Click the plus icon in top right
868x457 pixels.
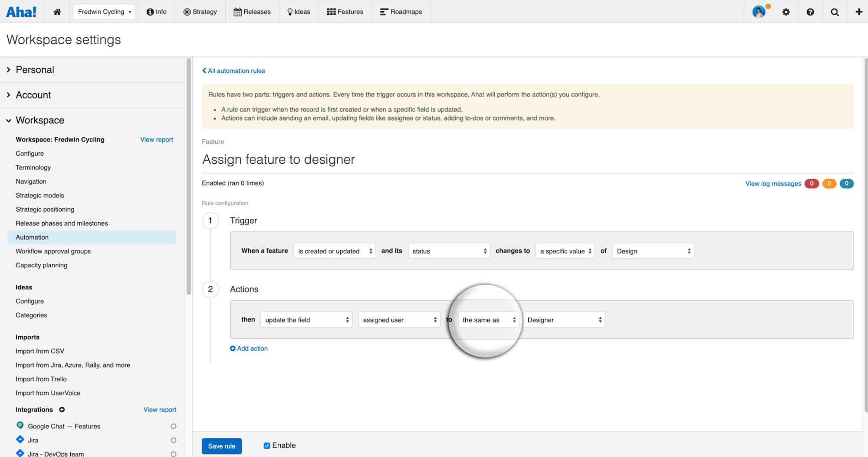[859, 12]
